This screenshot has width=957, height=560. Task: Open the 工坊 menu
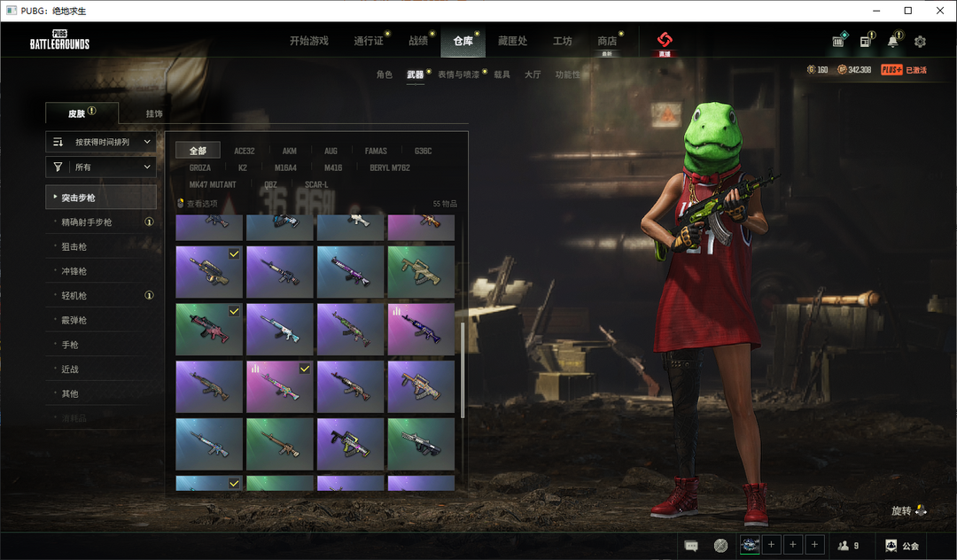pos(562,41)
